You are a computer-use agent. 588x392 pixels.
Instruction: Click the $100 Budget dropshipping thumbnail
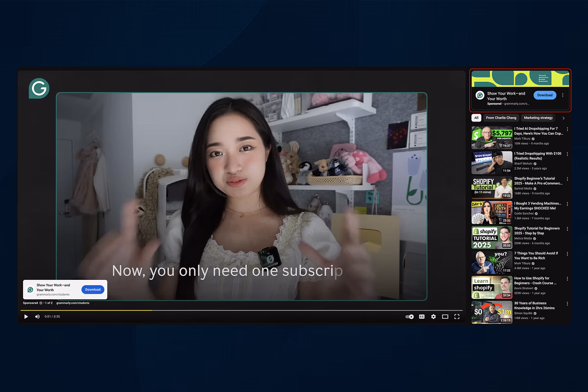click(x=491, y=163)
